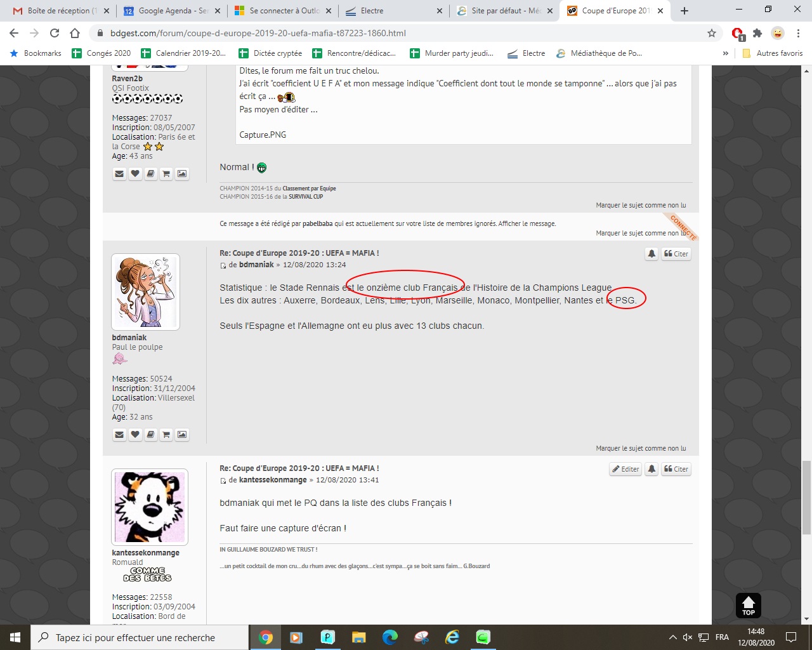
Task: Click the page vertical scrollbar thumb
Action: pyautogui.click(x=806, y=498)
